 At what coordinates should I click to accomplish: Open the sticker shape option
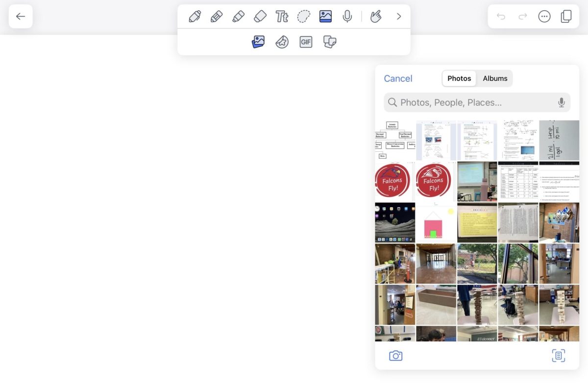tap(282, 42)
